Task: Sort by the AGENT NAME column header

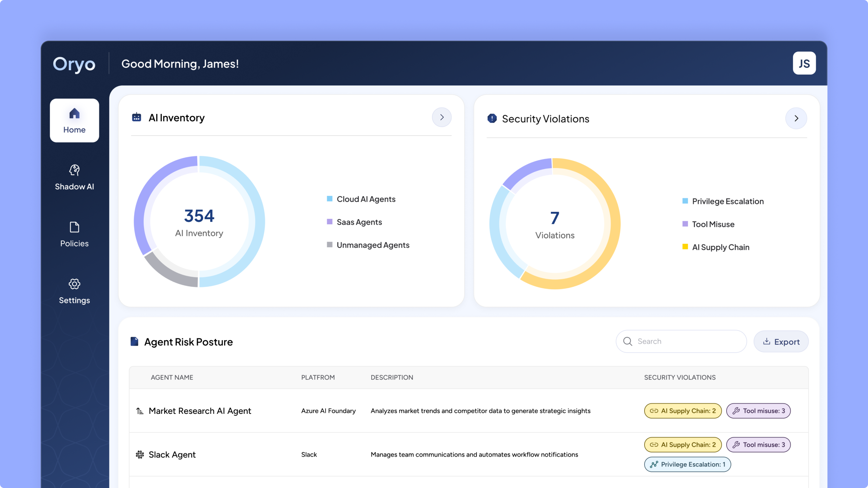Action: (x=172, y=378)
